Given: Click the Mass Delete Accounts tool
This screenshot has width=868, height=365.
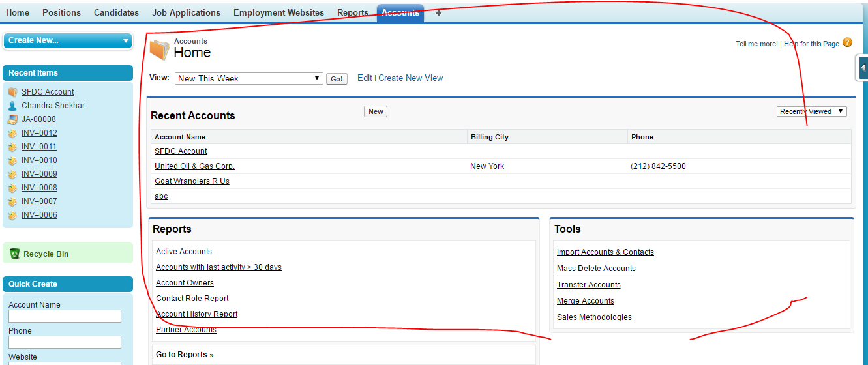Looking at the screenshot, I should pyautogui.click(x=596, y=268).
